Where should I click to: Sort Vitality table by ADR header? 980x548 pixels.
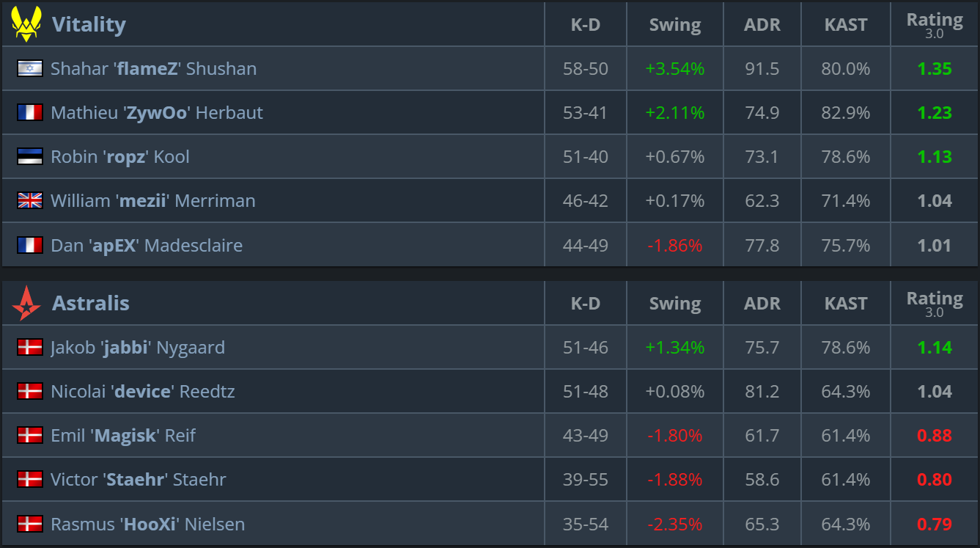click(x=762, y=25)
